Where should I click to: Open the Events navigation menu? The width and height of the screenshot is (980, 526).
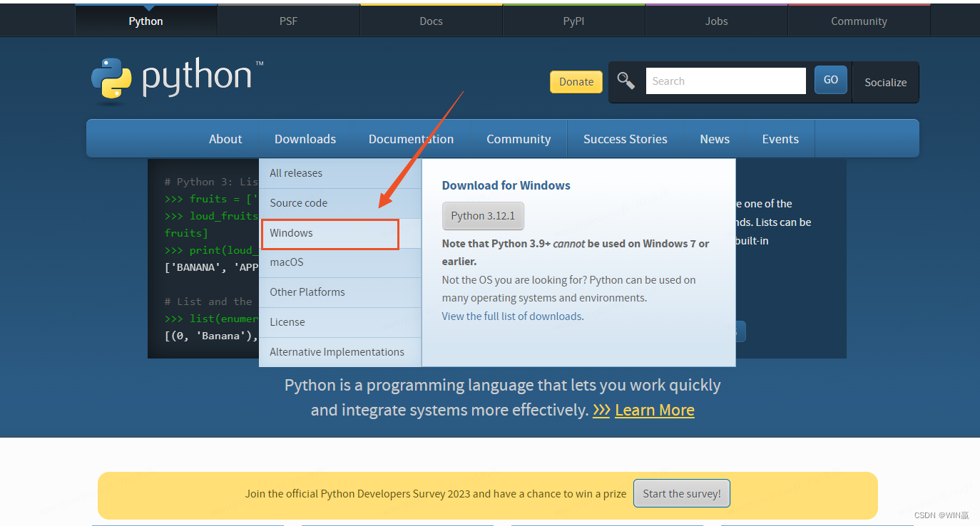point(780,139)
